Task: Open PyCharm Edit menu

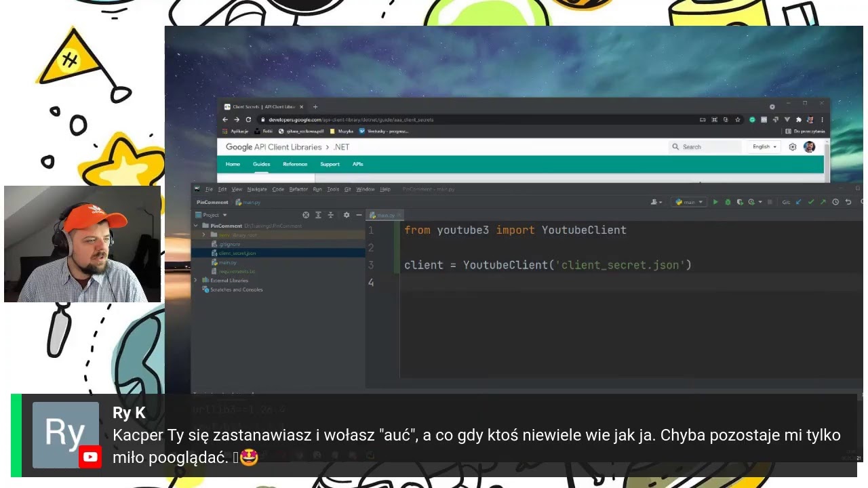Action: coord(222,189)
